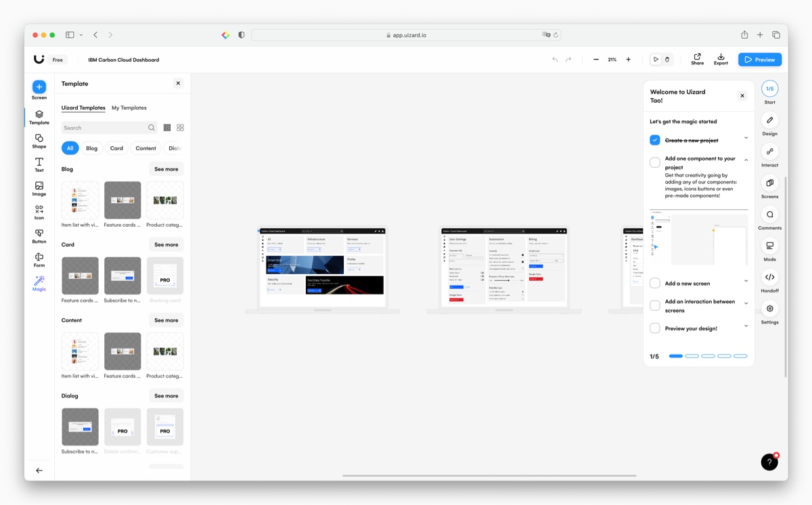812x505 pixels.
Task: Expand the 'Create a new project' step
Action: click(x=746, y=138)
